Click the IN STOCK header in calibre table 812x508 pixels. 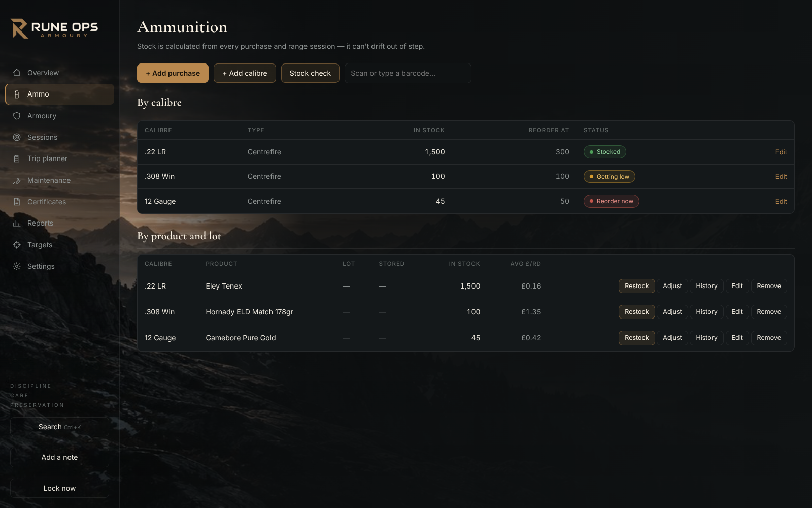pos(429,130)
